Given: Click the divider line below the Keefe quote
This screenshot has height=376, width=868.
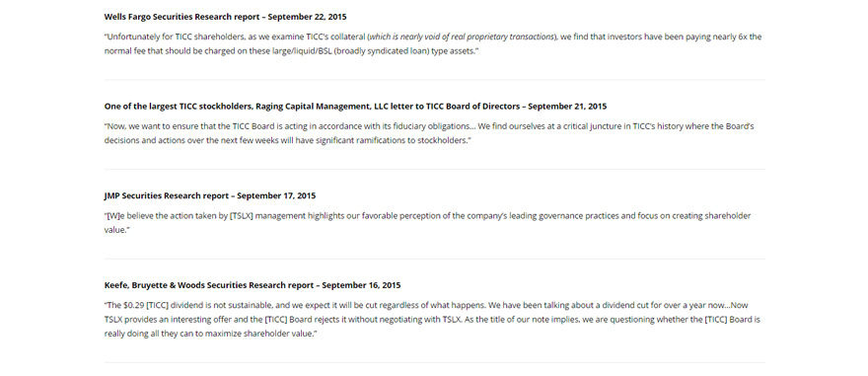Looking at the screenshot, I should (x=435, y=363).
